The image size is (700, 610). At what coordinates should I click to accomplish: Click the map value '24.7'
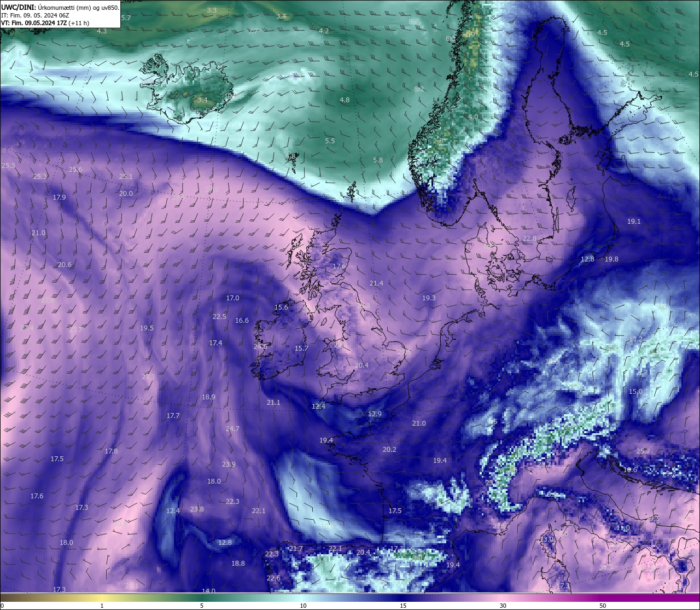[x=232, y=429]
